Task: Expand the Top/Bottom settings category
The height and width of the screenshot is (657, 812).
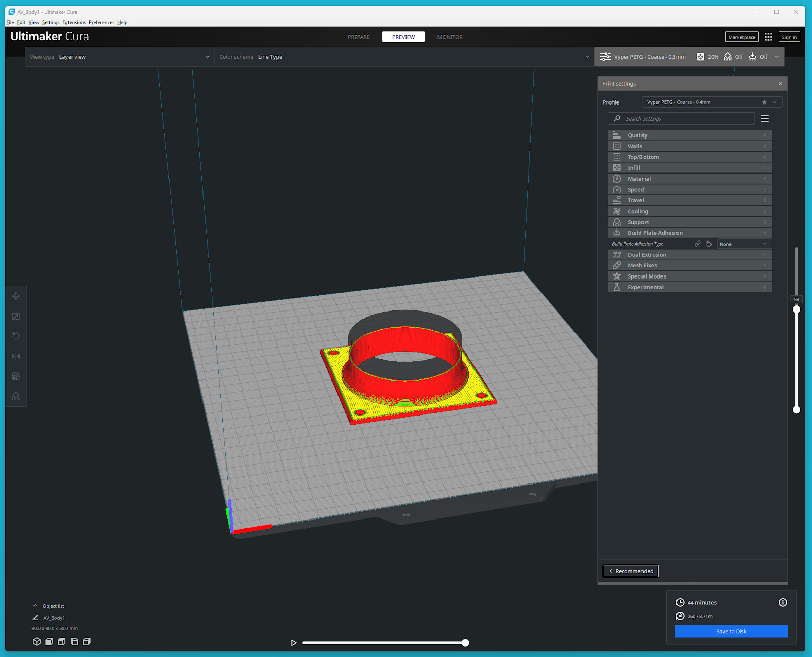Action: coord(690,157)
